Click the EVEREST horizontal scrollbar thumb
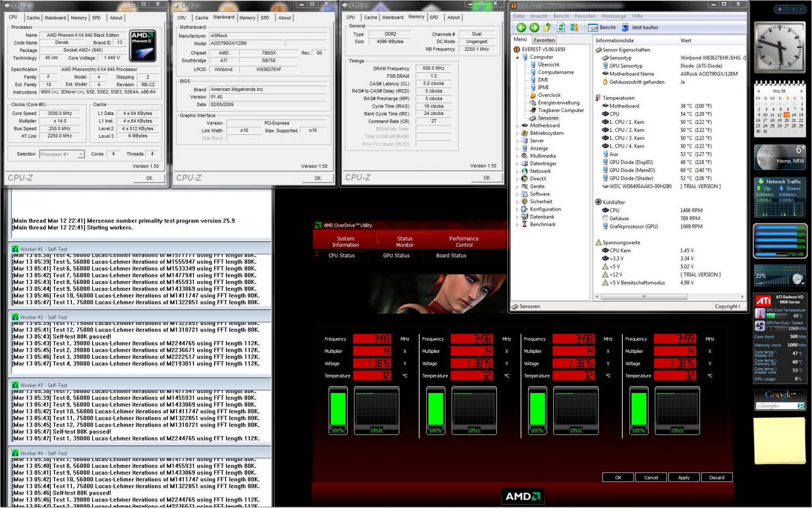 click(644, 297)
